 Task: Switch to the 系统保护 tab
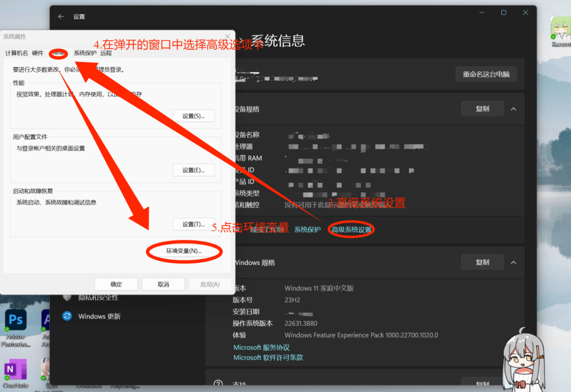[x=85, y=53]
